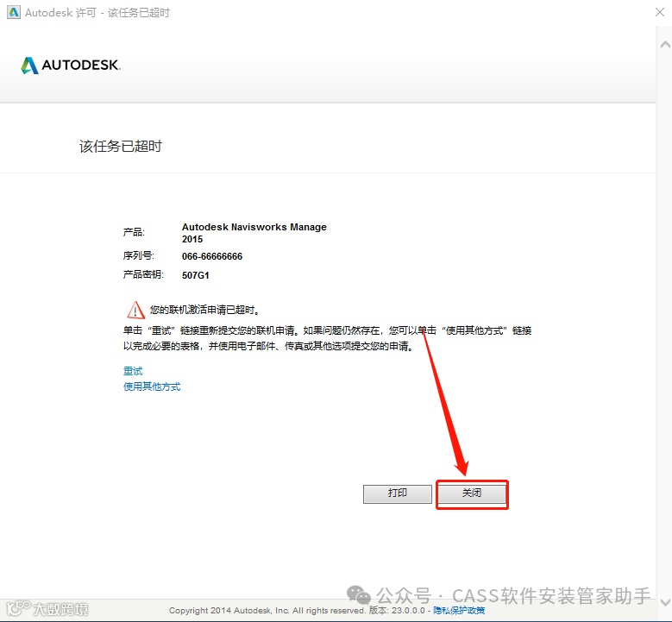Image resolution: width=672 pixels, height=622 pixels.
Task: Click the Autodesk logo in header
Action: coord(71,66)
